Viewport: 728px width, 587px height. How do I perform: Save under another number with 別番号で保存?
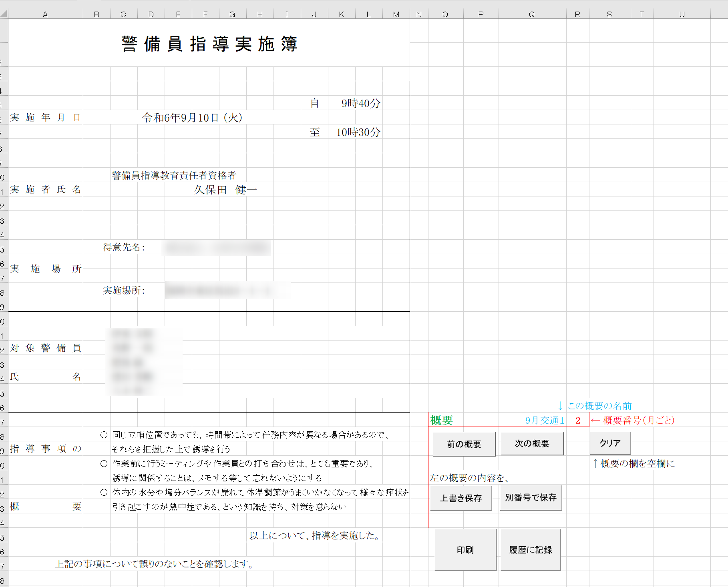coord(531,498)
